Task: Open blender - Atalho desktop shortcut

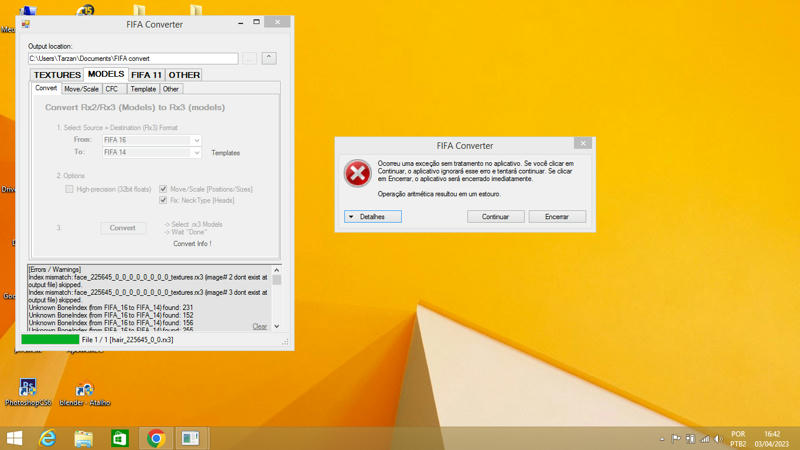Action: 85,394
